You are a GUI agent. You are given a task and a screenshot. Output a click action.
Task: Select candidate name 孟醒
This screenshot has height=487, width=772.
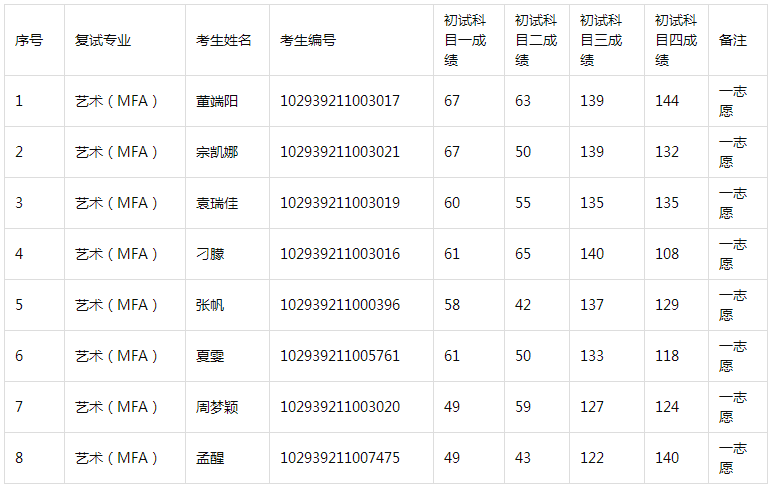click(210, 458)
